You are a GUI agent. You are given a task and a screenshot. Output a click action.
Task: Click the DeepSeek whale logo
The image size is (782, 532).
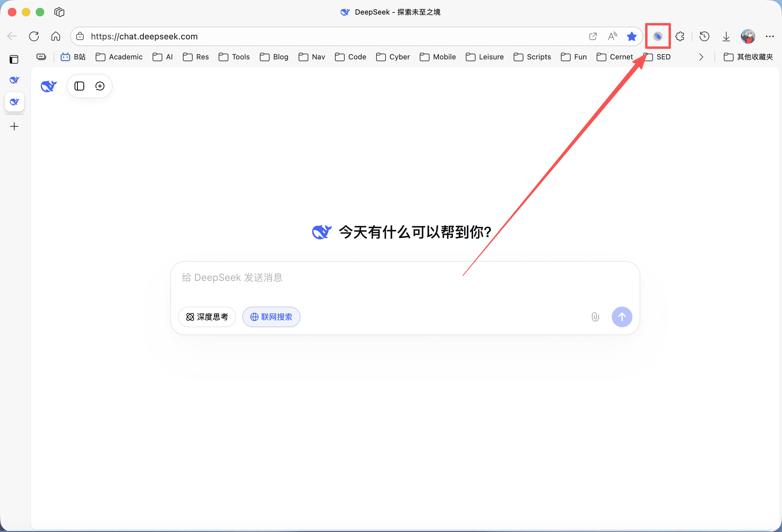pos(48,86)
